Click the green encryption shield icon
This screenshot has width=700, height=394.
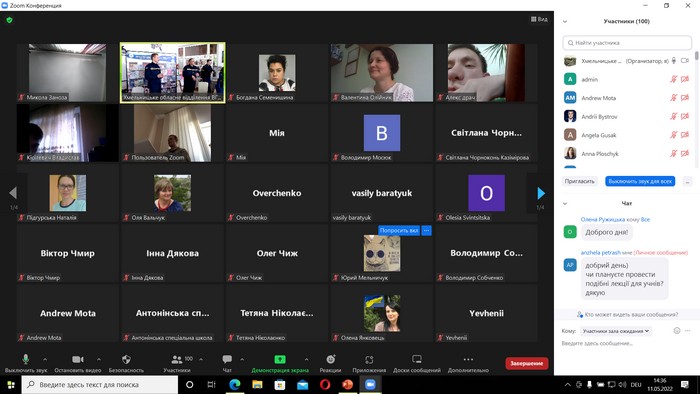click(x=9, y=20)
